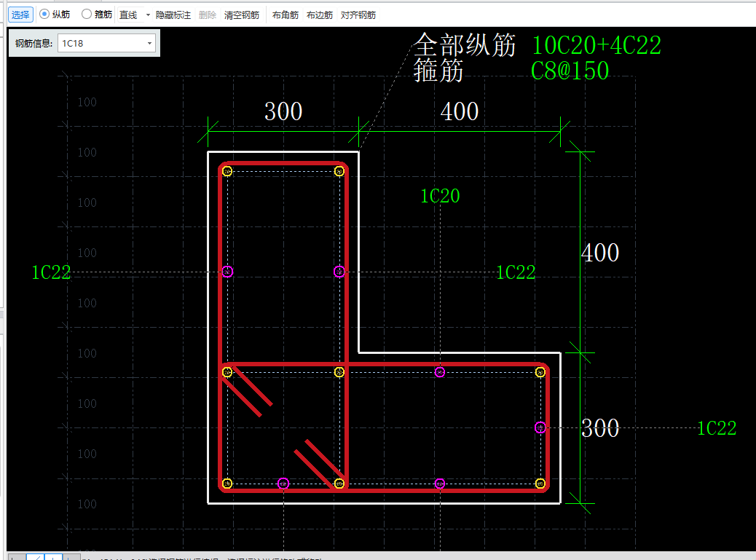Select the right magenta side rebar of the web
This screenshot has height=560, width=756.
point(339,272)
